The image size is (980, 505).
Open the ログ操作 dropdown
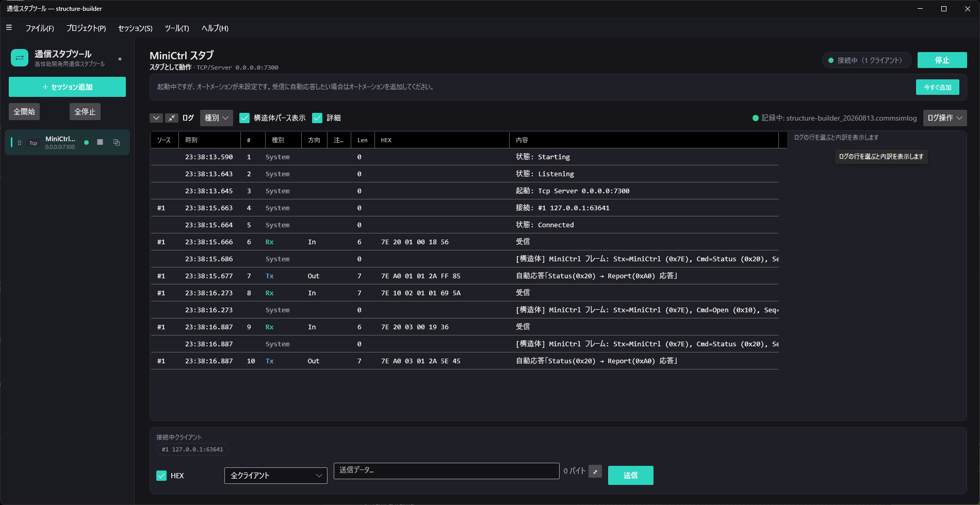[945, 118]
